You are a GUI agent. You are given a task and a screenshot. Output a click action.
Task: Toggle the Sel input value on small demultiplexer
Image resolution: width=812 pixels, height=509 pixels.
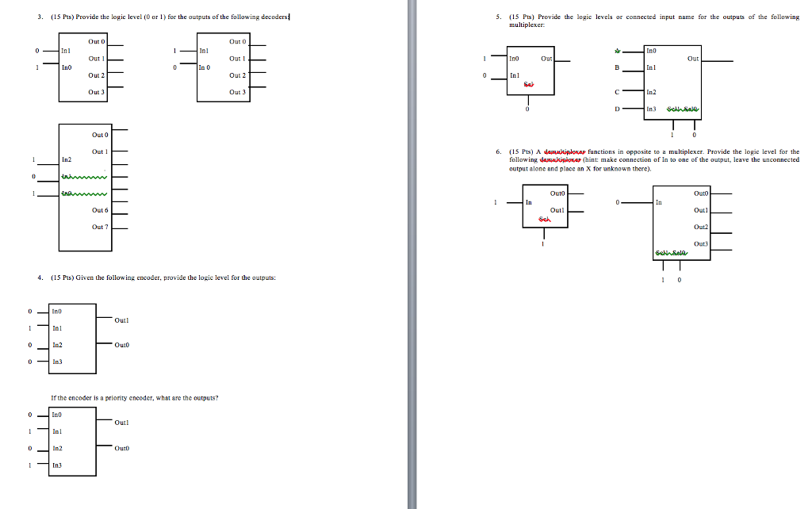542,243
